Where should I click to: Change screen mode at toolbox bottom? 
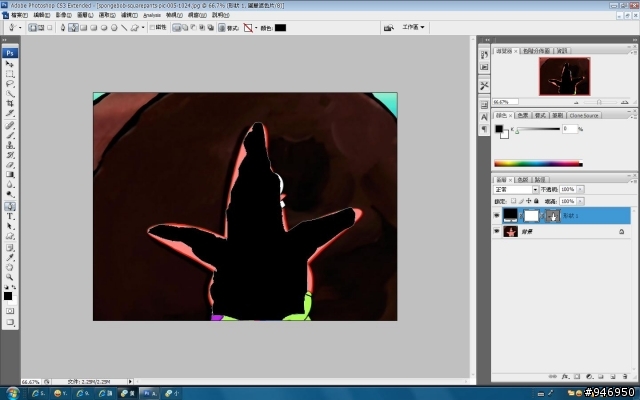click(x=10, y=322)
